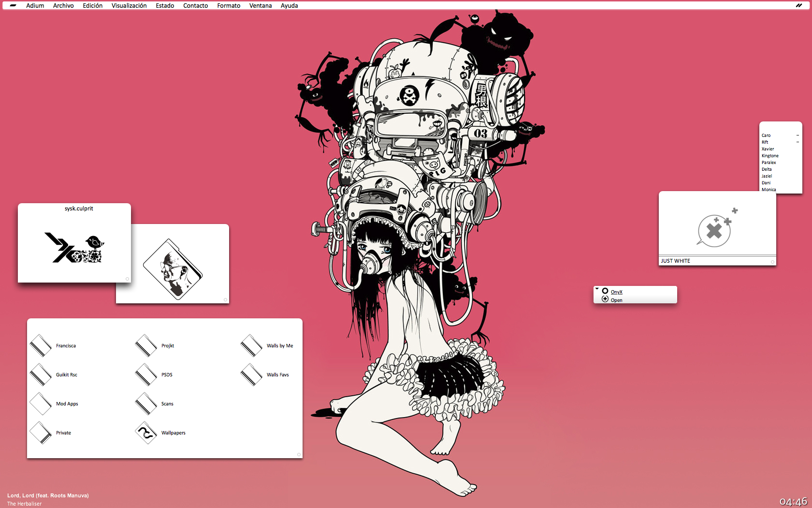The image size is (812, 508).
Task: Open the Ventana menu
Action: tap(261, 5)
